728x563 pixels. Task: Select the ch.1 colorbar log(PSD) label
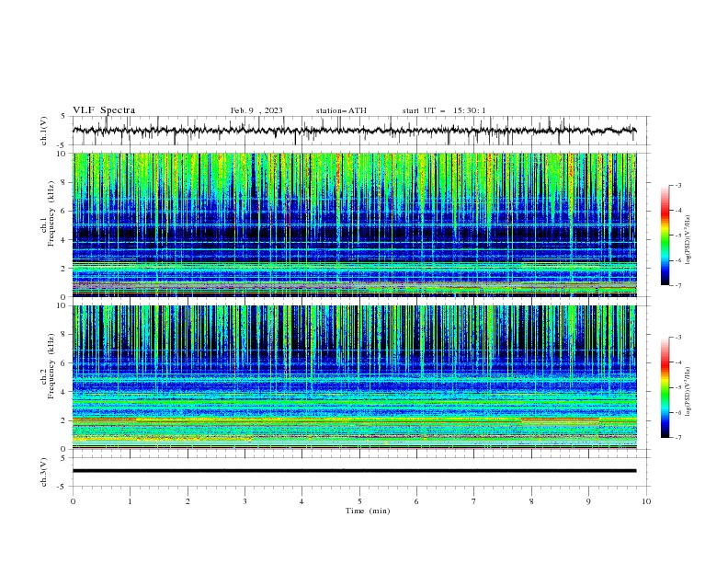(x=688, y=240)
